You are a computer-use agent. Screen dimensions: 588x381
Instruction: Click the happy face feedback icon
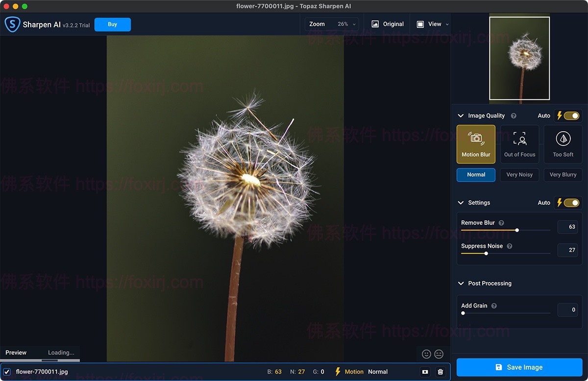[426, 354]
